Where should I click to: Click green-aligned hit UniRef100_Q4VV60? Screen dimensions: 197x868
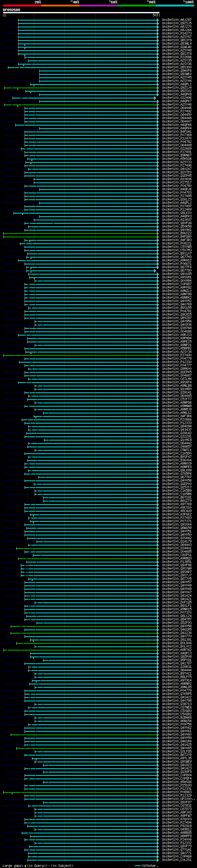click(177, 735)
